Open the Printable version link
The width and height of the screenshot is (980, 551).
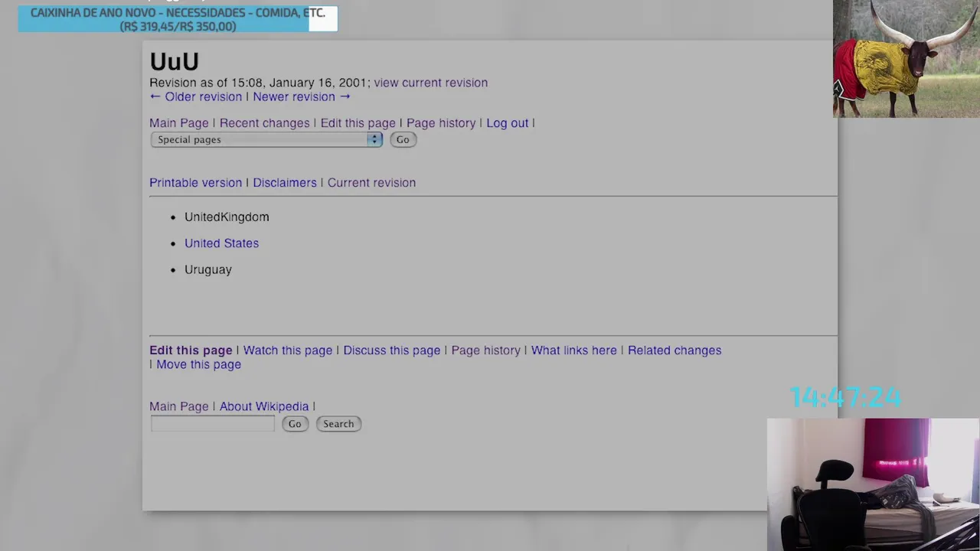point(195,182)
